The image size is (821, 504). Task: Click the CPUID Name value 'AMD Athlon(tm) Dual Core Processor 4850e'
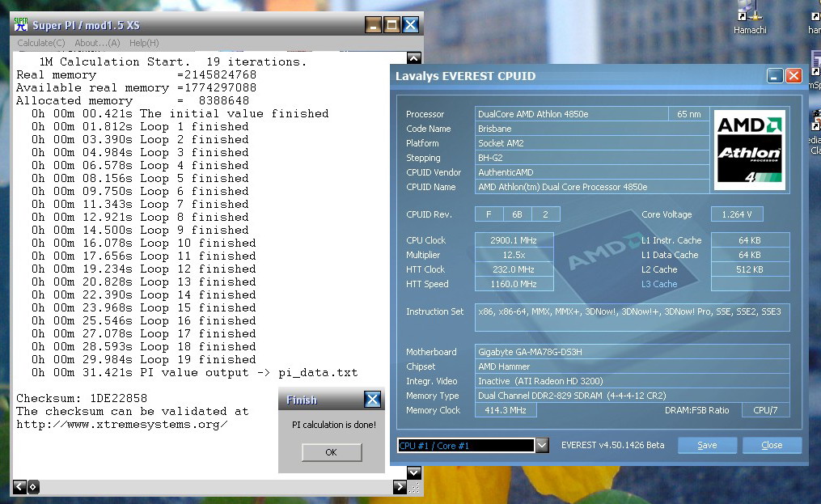[x=591, y=187]
